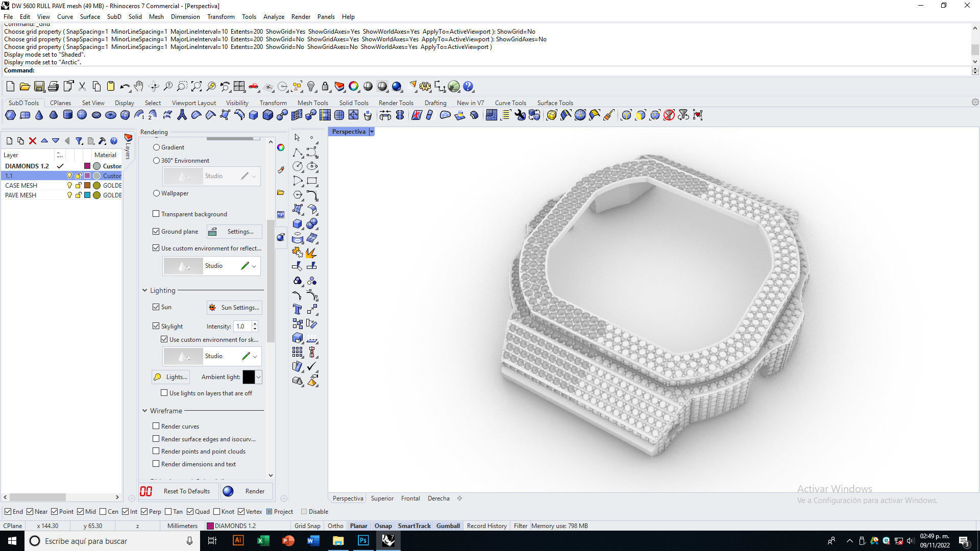Enable Render curves checkbox
Image resolution: width=980 pixels, height=551 pixels.
pos(156,426)
